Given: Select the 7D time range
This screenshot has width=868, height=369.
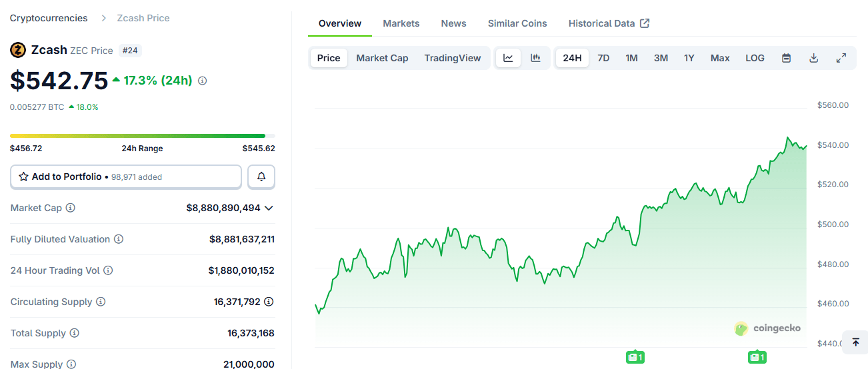Looking at the screenshot, I should pyautogui.click(x=603, y=58).
